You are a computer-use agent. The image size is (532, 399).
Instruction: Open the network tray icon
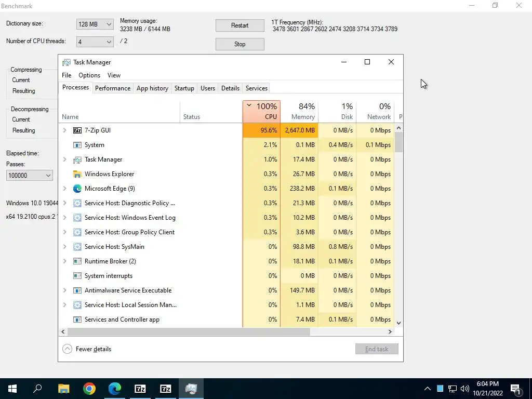coord(453,389)
